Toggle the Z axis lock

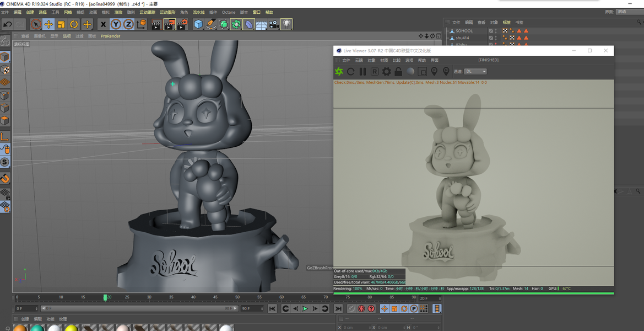(x=128, y=24)
